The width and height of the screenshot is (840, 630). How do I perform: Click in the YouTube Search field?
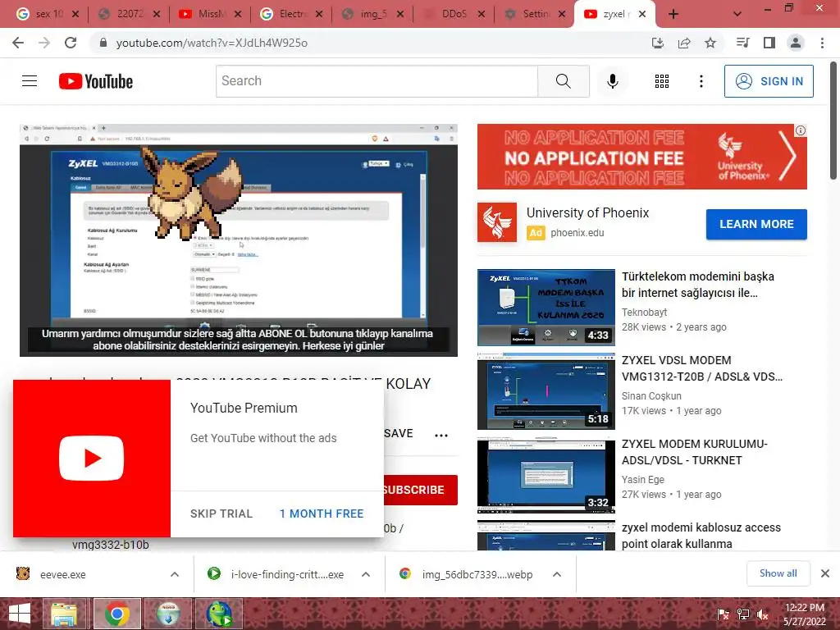[x=377, y=81]
